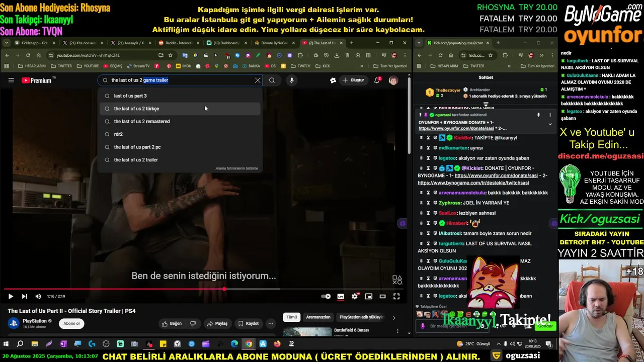Open Windows Start menu
Screen dimensions: 644x362
[x=6, y=344]
